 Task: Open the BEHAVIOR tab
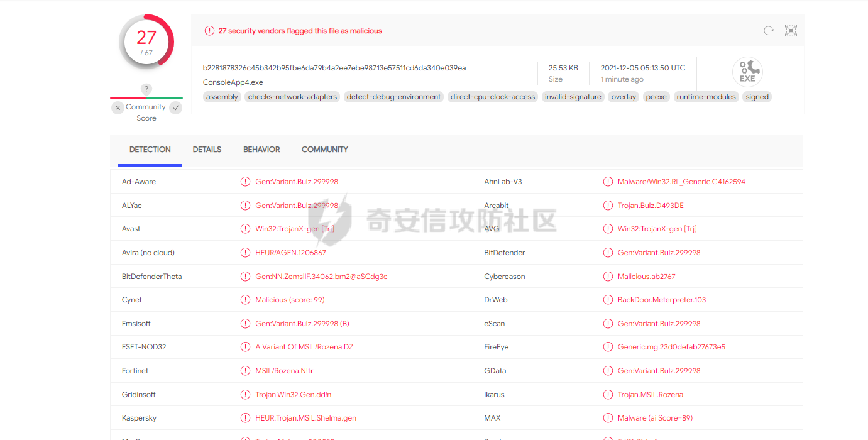(261, 150)
